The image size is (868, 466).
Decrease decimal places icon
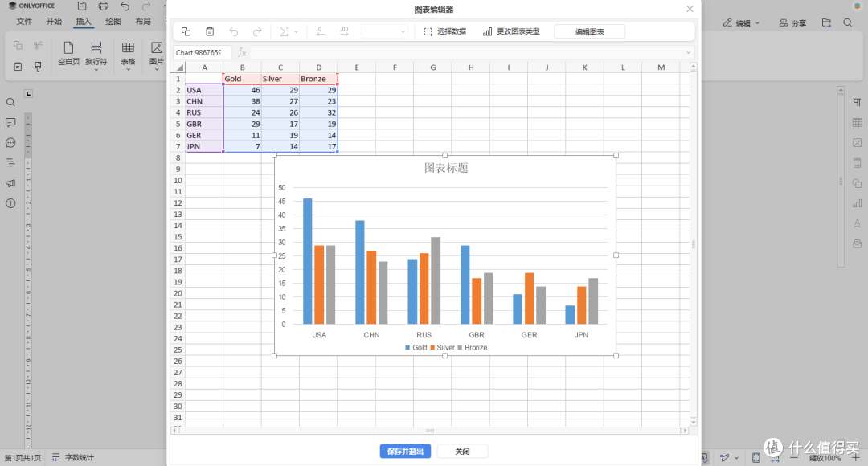[x=321, y=31]
